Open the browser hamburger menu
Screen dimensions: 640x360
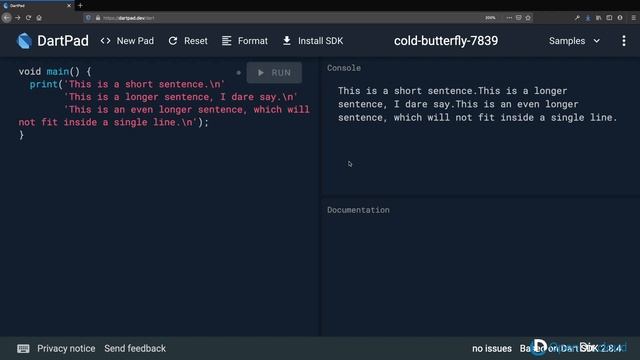pos(633,18)
